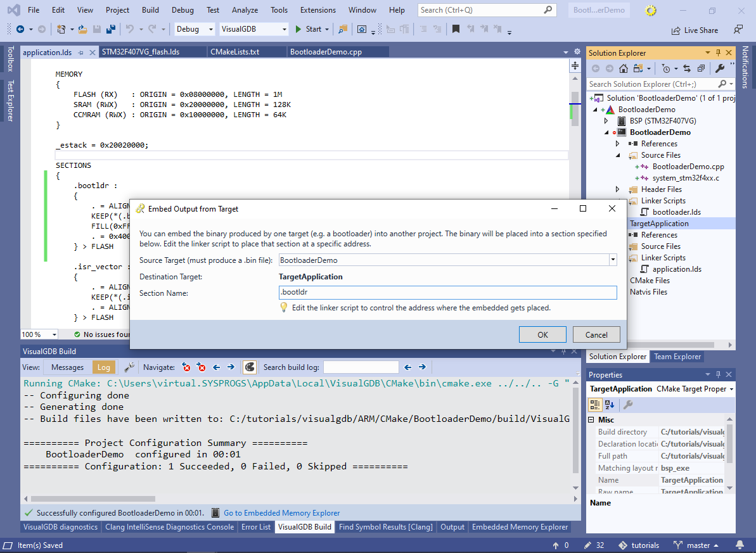Click the Live Share button
756x553 pixels.
tap(695, 30)
